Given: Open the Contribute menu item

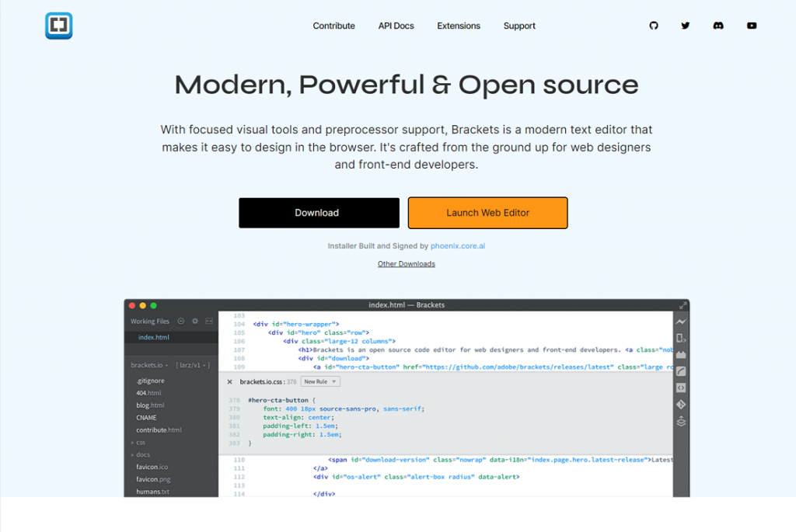Looking at the screenshot, I should (333, 26).
